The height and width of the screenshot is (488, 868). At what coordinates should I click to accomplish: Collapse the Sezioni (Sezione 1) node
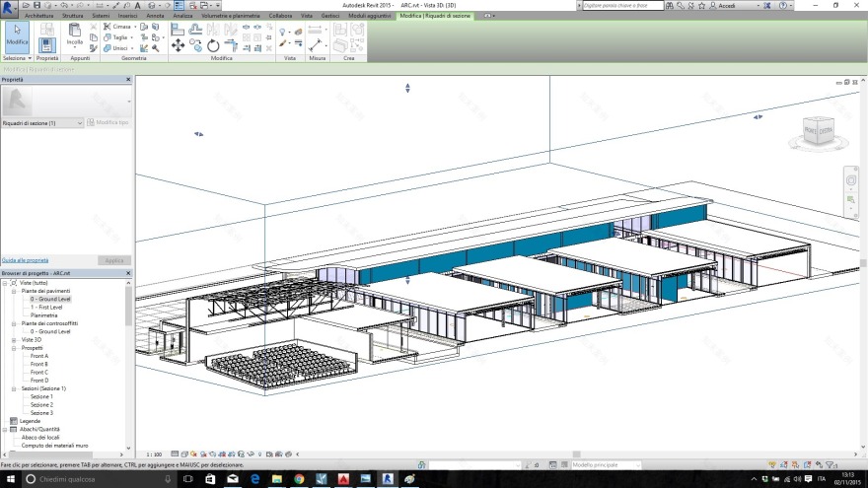point(14,388)
